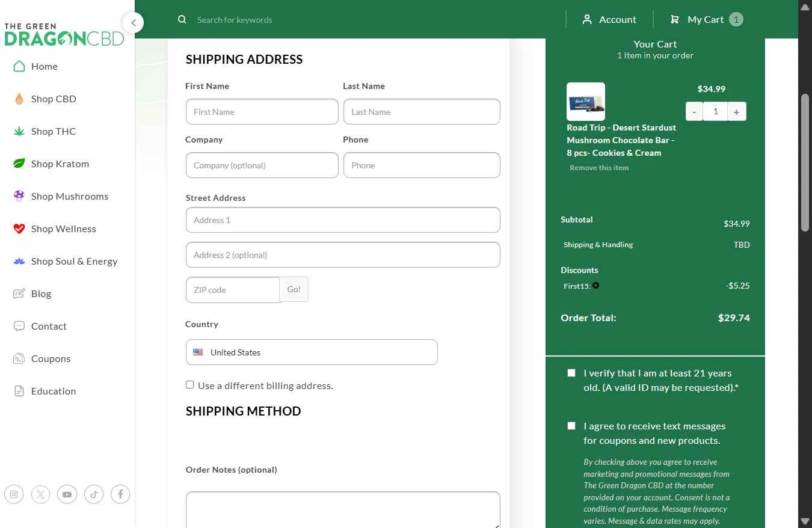Open the Education menu item
The width and height of the screenshot is (812, 528).
(54, 391)
